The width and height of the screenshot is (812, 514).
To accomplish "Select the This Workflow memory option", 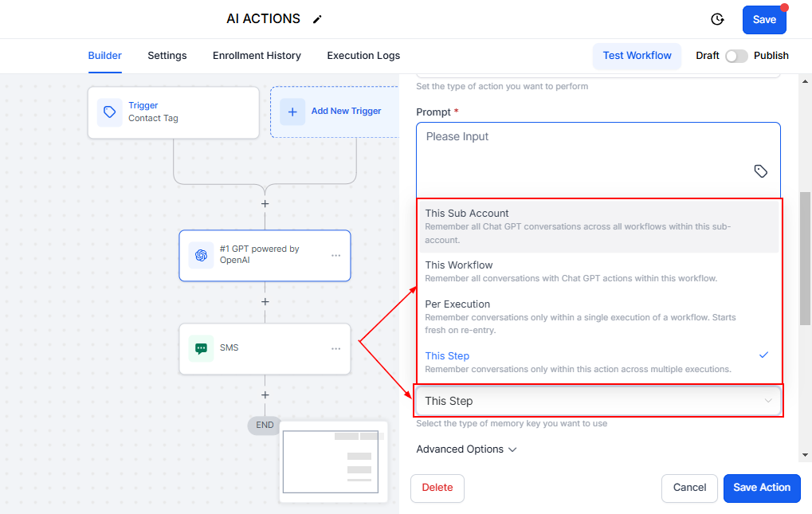I will tap(598, 271).
